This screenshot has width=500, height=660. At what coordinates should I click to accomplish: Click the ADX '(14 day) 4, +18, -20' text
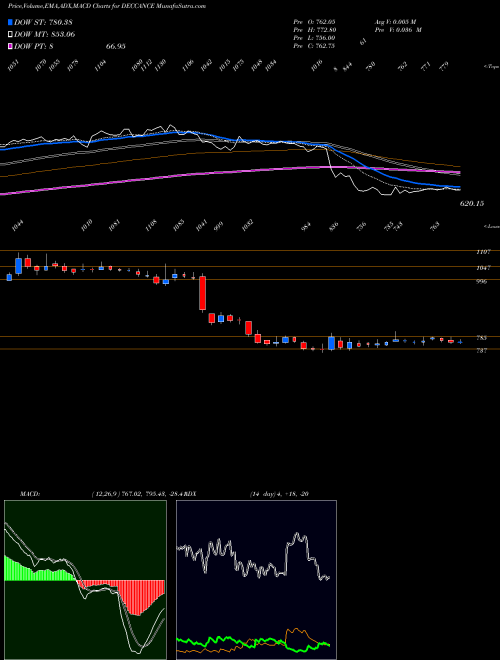click(x=279, y=494)
